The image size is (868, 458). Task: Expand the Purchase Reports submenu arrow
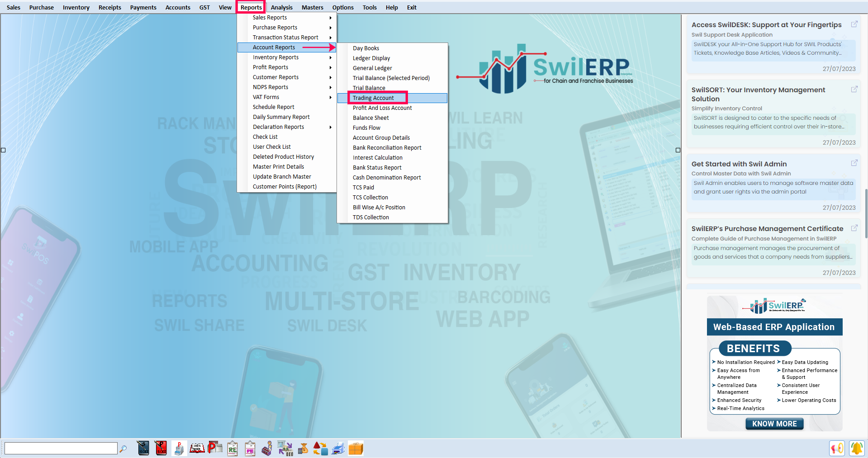point(331,28)
